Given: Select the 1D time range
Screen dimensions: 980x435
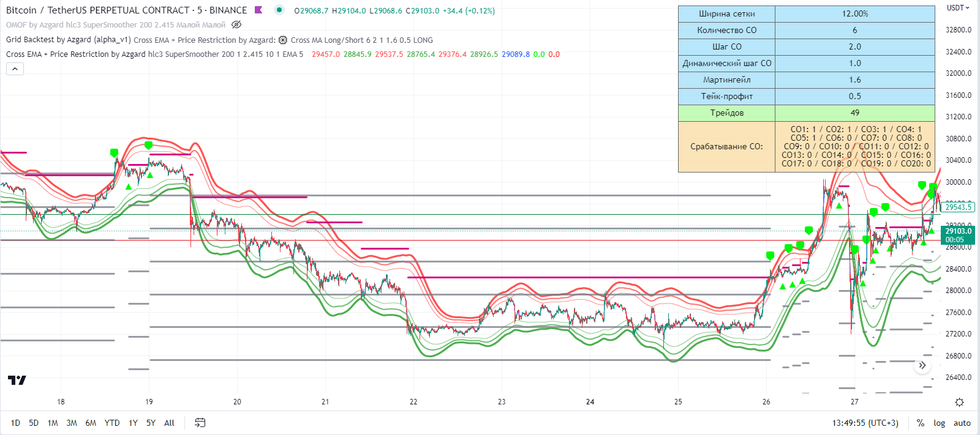Looking at the screenshot, I should pos(15,423).
